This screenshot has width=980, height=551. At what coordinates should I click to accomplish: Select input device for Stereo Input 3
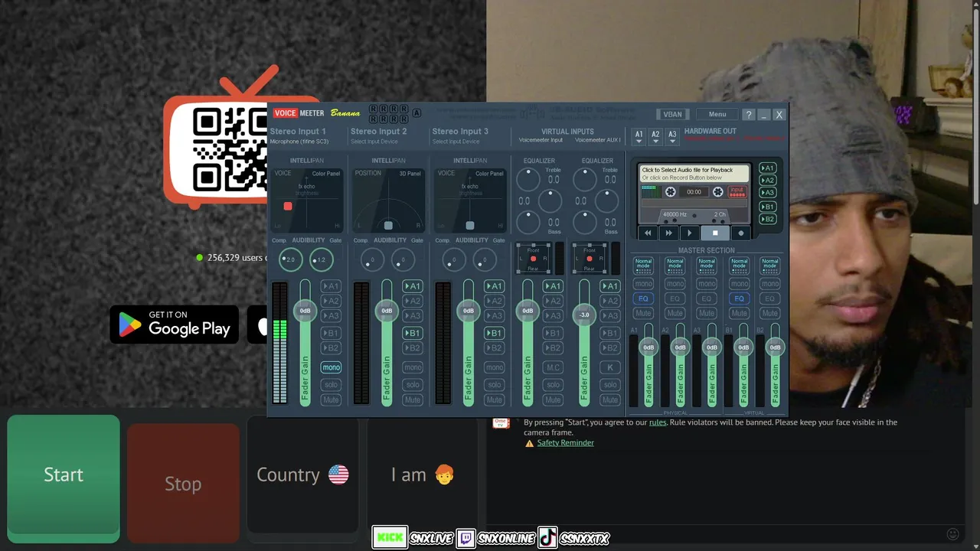[456, 142]
